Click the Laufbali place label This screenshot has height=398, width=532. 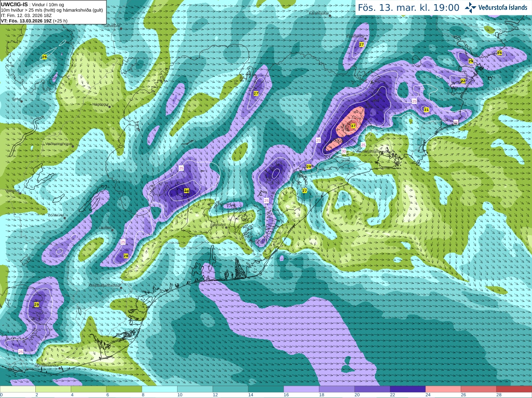[105, 228]
